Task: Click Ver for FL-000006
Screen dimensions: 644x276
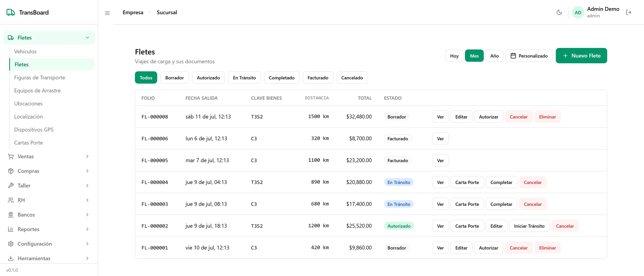Action: [x=440, y=138]
